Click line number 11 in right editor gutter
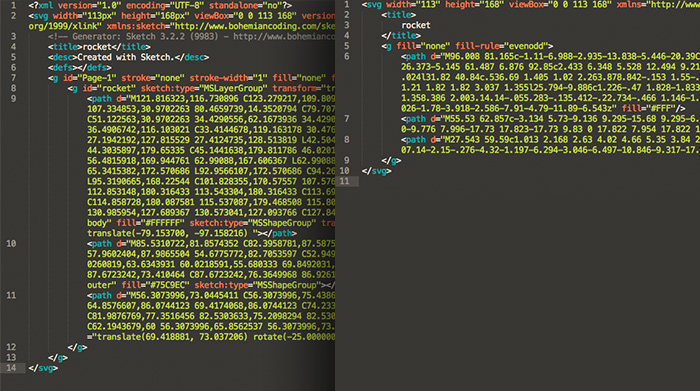Image resolution: width=700 pixels, height=391 pixels. click(344, 181)
